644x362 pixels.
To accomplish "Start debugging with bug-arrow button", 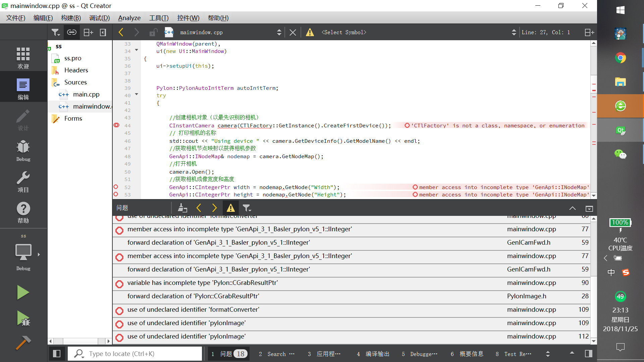I will click(23, 318).
